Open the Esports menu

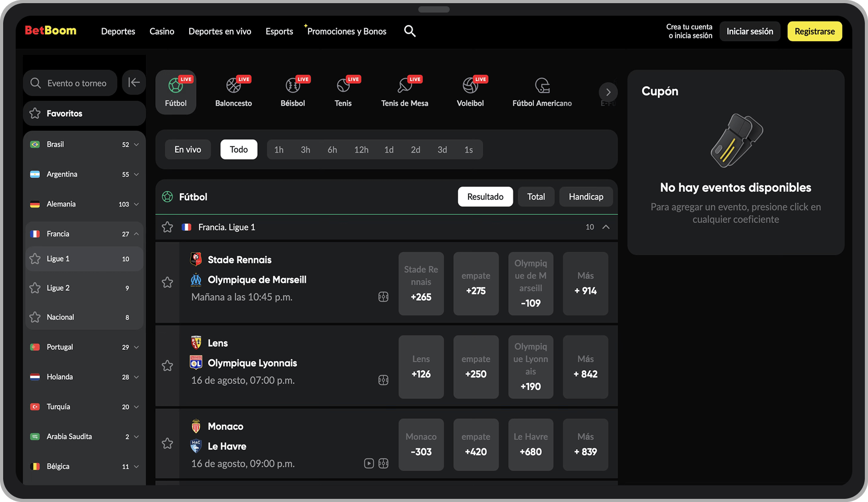(x=279, y=31)
